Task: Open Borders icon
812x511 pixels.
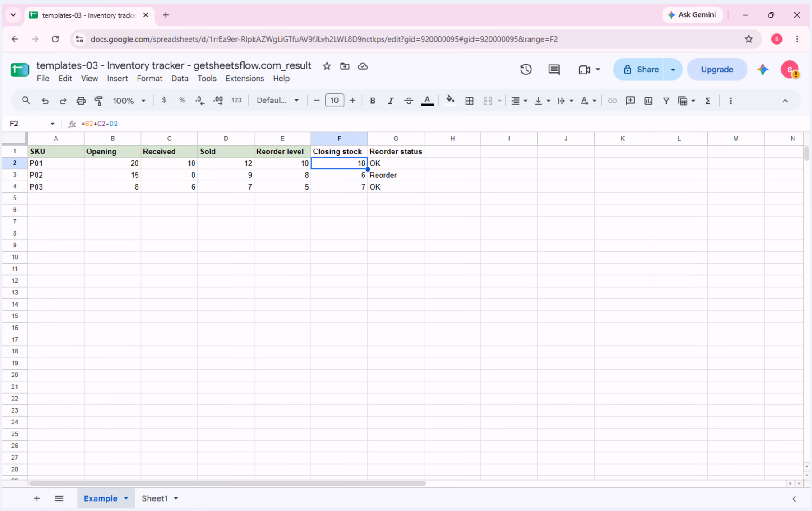Action: point(469,101)
